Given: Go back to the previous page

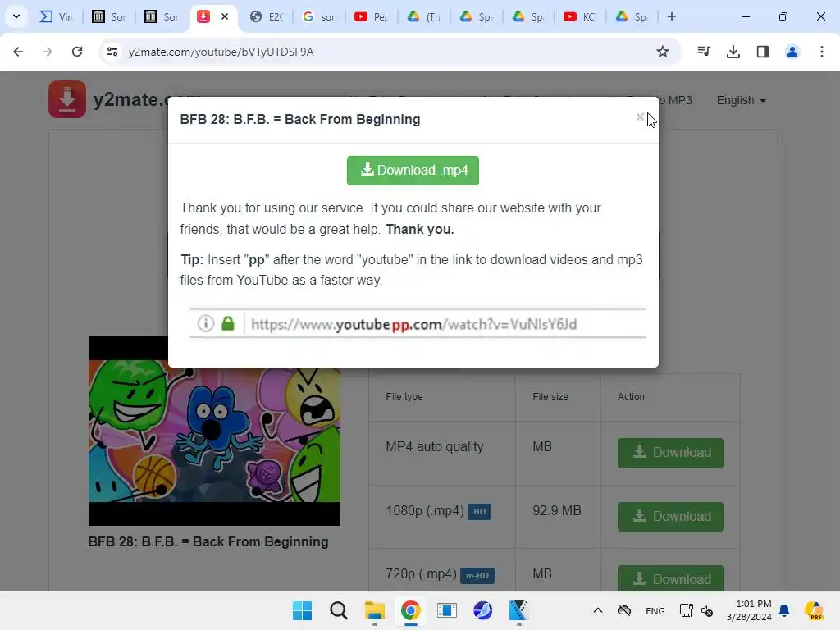Looking at the screenshot, I should click(x=18, y=52).
